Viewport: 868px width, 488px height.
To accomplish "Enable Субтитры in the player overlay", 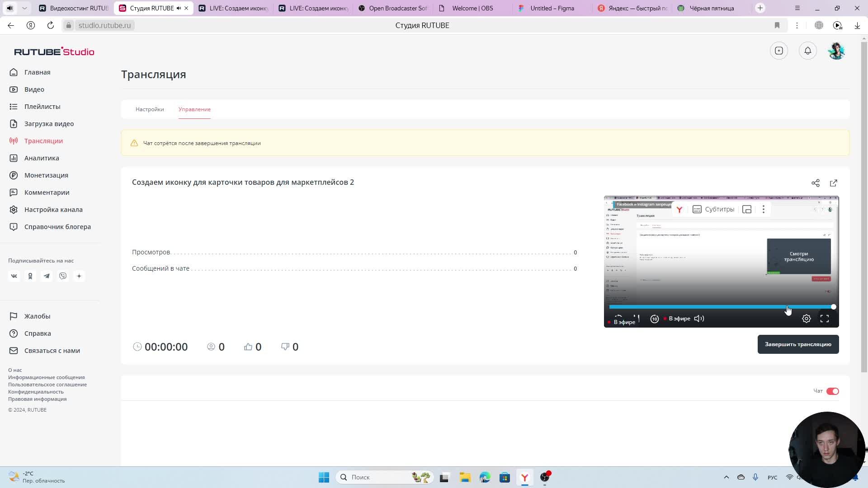I will (x=713, y=209).
